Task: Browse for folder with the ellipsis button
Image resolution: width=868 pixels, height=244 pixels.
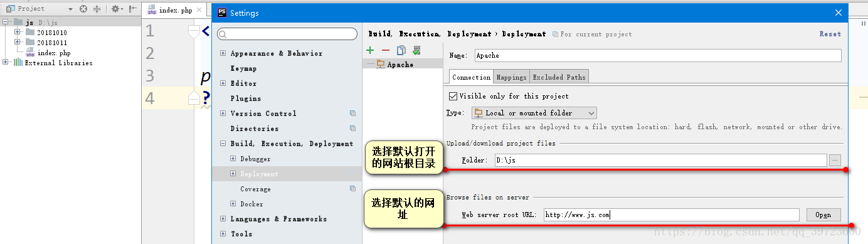Action: coord(834,160)
